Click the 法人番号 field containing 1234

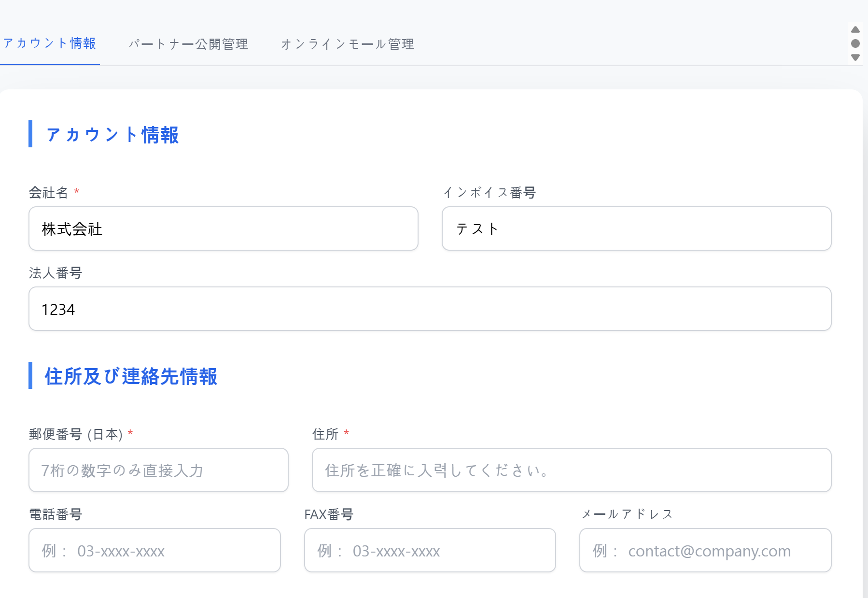click(430, 309)
